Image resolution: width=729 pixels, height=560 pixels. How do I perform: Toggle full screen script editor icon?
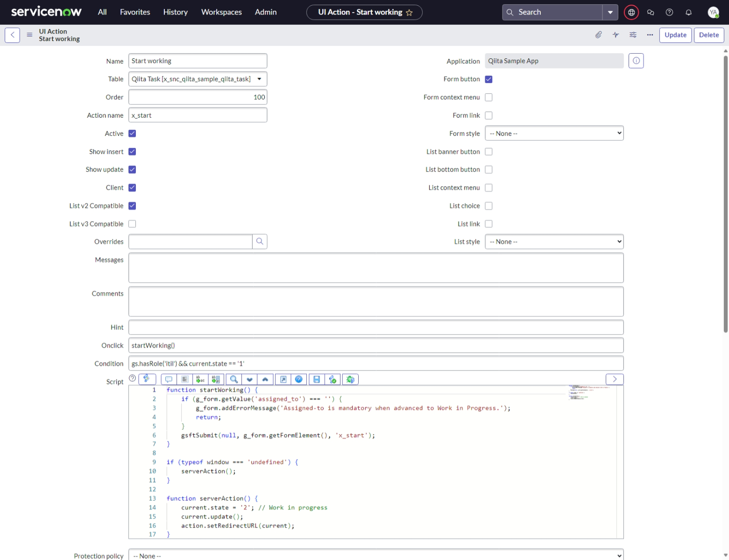tap(283, 379)
